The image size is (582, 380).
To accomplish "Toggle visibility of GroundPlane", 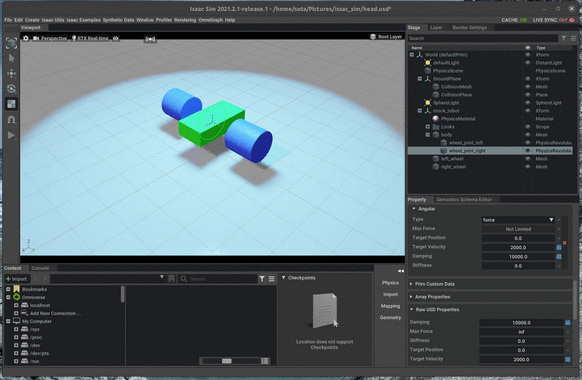I will (x=527, y=79).
